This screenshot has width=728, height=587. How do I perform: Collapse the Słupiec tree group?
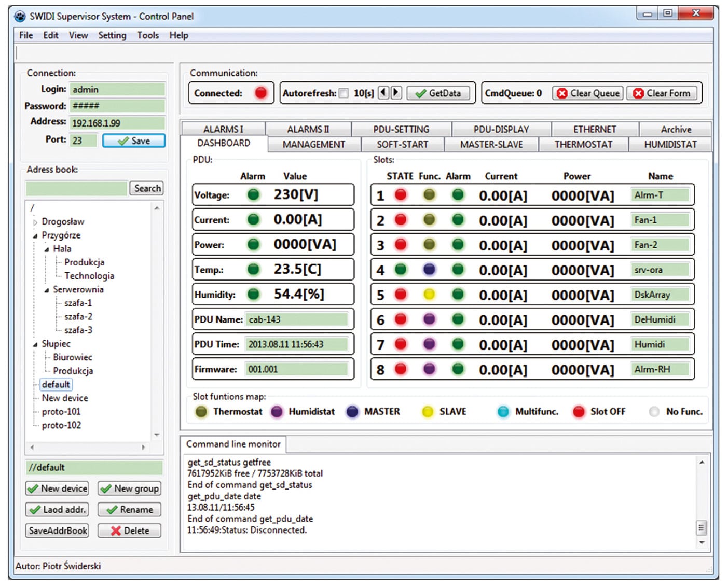(35, 344)
